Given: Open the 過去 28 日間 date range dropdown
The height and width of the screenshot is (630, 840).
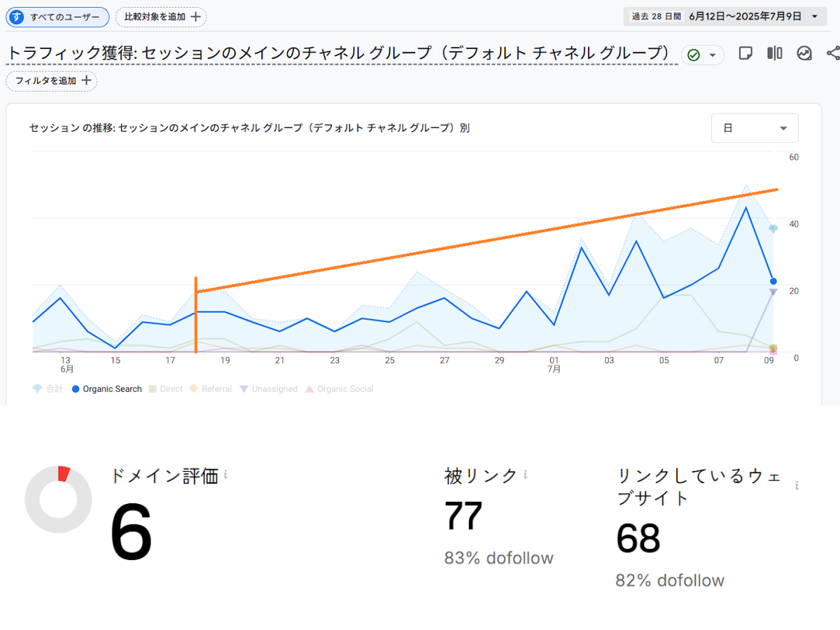Looking at the screenshot, I should [724, 16].
